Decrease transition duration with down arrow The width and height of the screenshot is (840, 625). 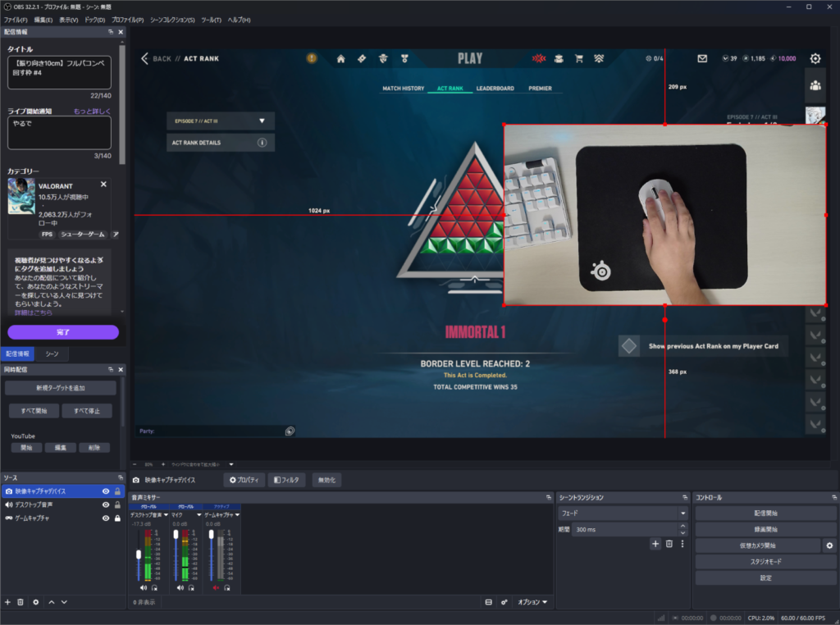coord(683,533)
